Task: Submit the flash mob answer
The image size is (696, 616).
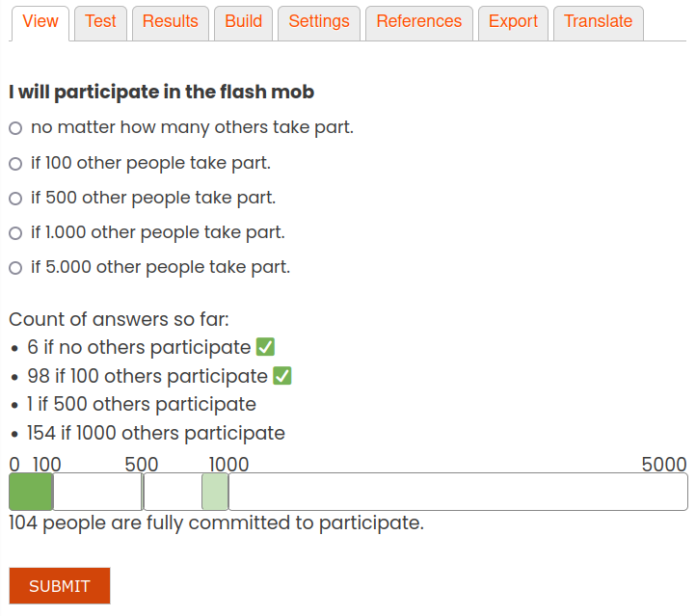Action: (60, 586)
